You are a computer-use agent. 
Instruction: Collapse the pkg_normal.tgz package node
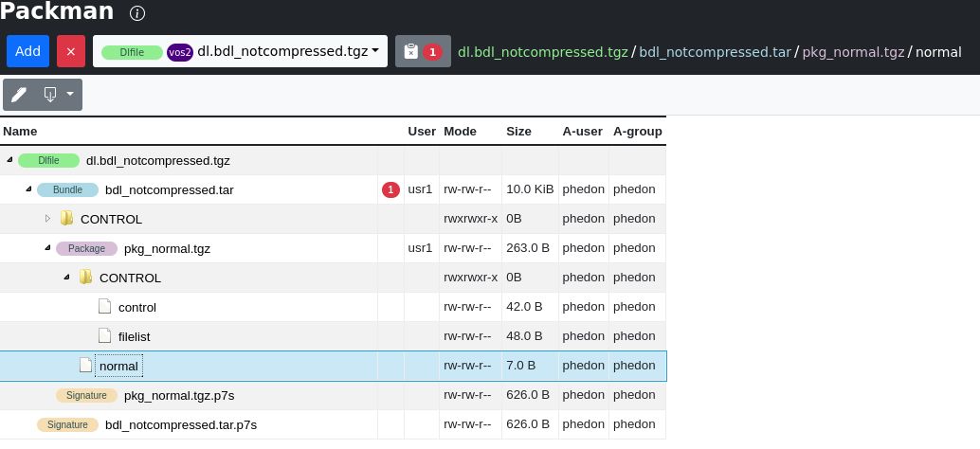tap(47, 248)
